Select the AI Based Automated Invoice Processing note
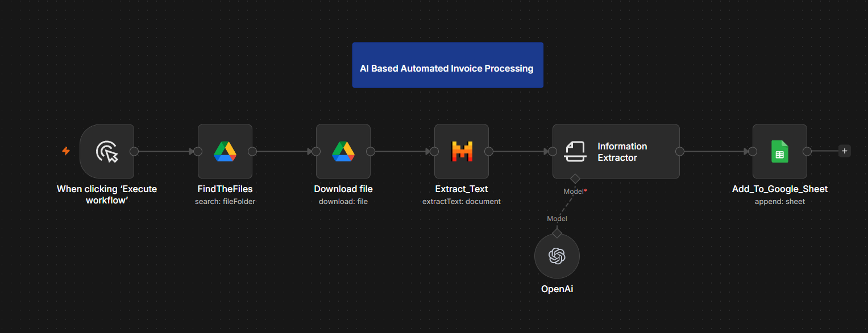Viewport: 868px width, 333px height. (448, 65)
